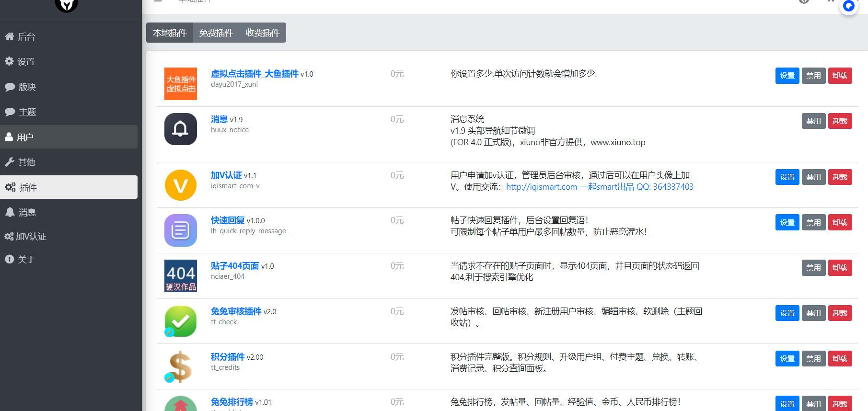Click the blue circle floating icon at top right
This screenshot has width=868, height=411.
pos(848,6)
